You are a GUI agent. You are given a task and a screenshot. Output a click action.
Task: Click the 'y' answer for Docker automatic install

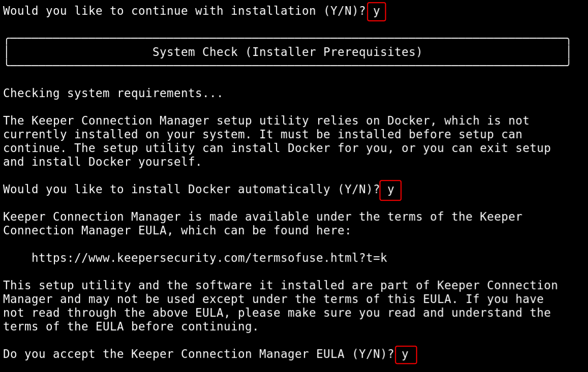point(390,190)
